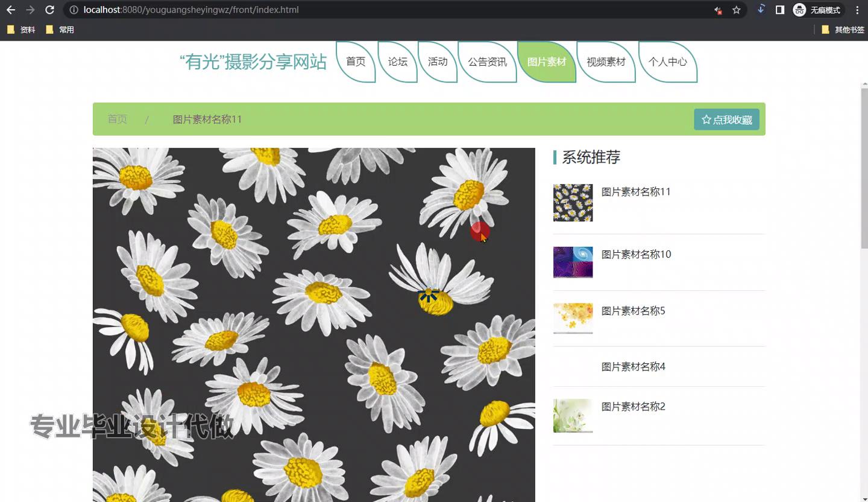Open the 个人中心 navigation tab
This screenshot has width=868, height=502.
point(668,62)
